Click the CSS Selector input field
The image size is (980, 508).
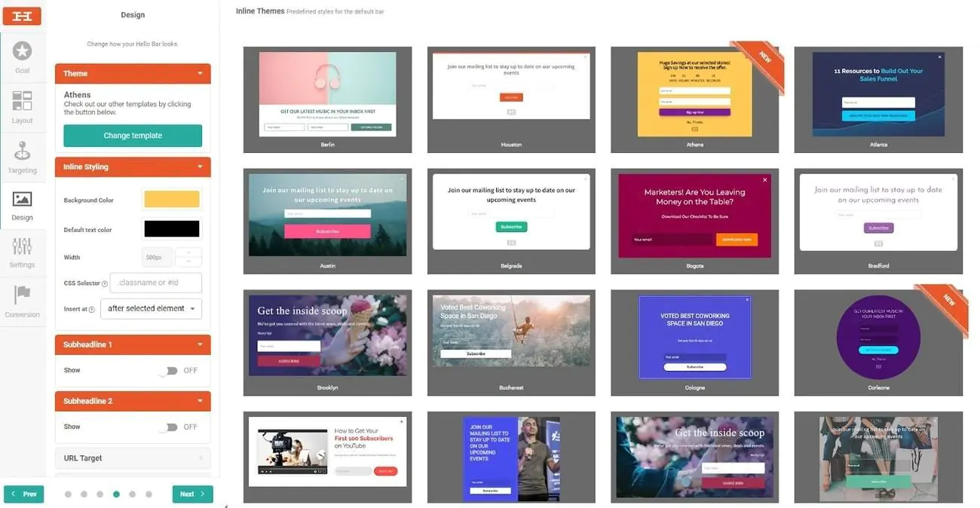(x=156, y=283)
